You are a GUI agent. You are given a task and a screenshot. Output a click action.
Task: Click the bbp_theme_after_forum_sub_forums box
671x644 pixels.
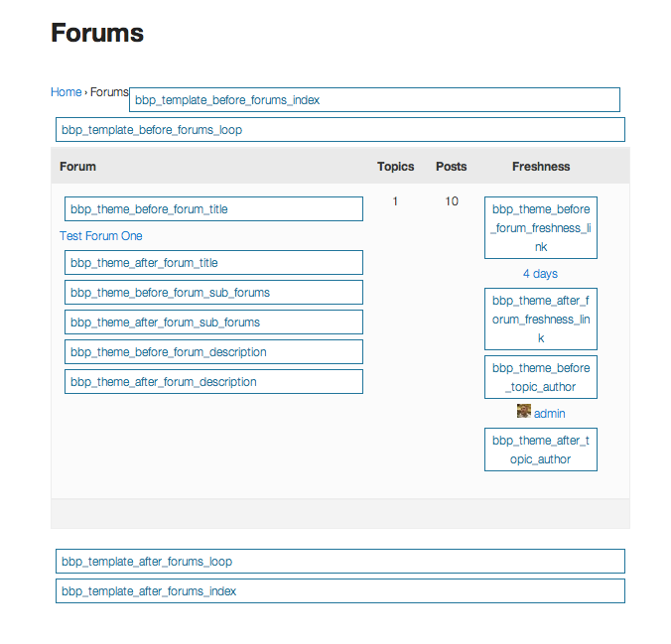click(213, 322)
